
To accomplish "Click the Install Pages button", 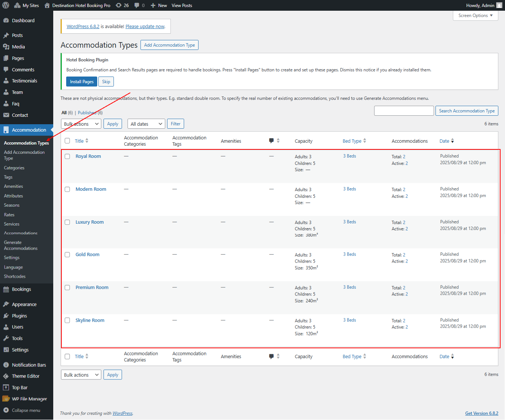I will [82, 82].
